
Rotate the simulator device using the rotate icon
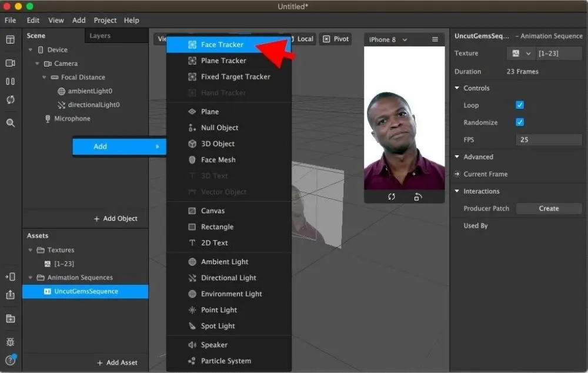(x=417, y=197)
